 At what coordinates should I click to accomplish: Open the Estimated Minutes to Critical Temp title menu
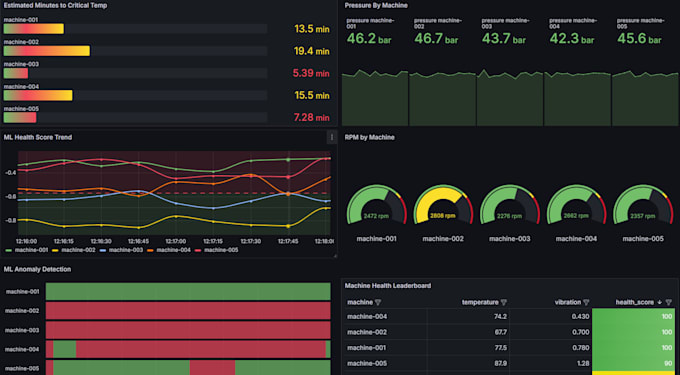tap(56, 6)
